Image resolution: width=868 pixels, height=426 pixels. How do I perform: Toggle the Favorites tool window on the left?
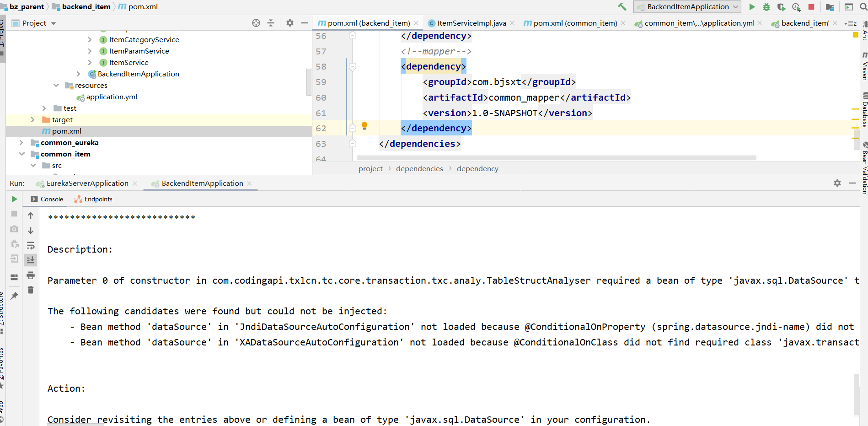[x=2, y=368]
